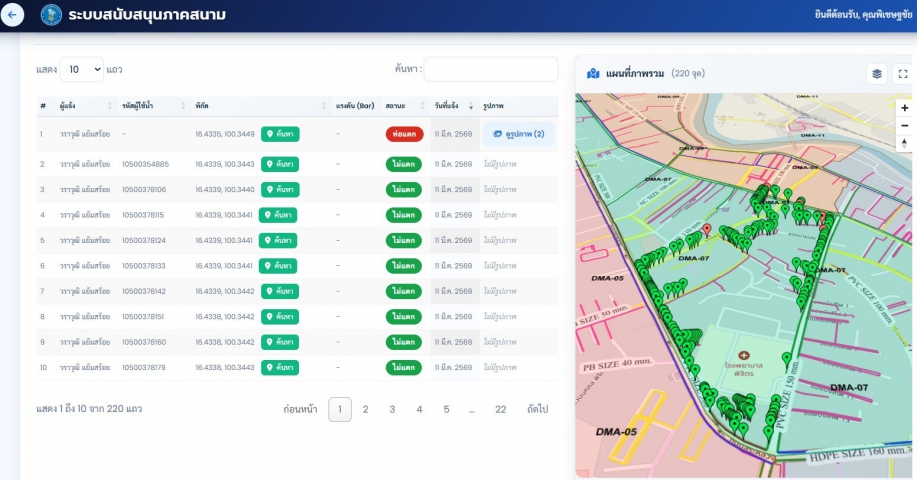The width and height of the screenshot is (917, 480).
Task: Zoom out on the map
Action: [904, 124]
